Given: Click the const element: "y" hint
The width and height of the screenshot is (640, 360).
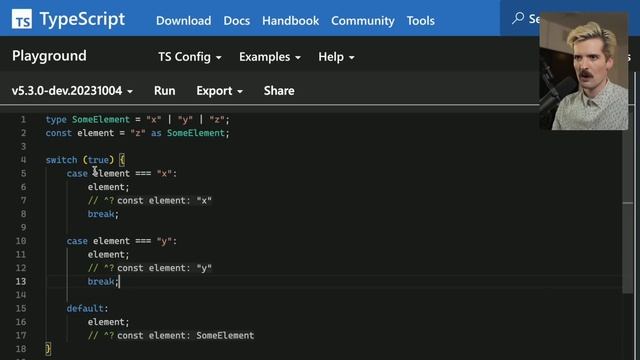Looking at the screenshot, I should click(164, 268).
